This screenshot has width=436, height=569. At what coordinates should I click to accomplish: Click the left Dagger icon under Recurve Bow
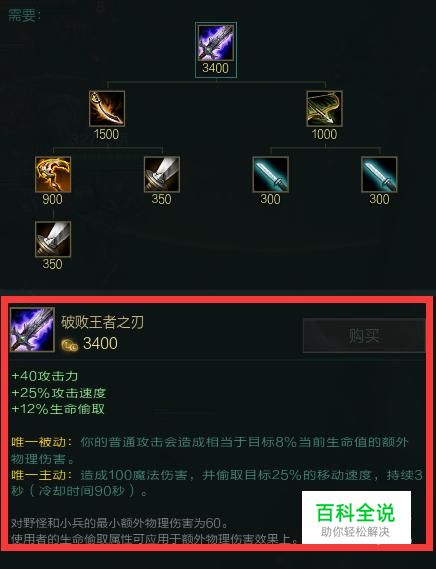[270, 174]
